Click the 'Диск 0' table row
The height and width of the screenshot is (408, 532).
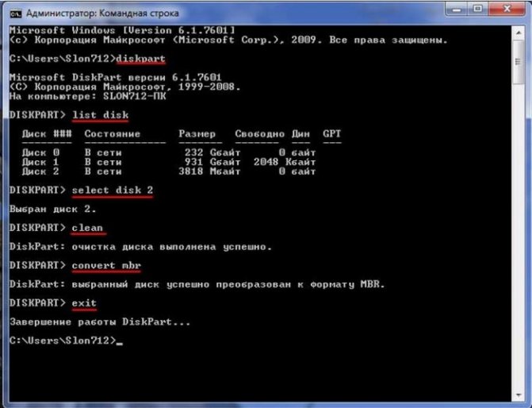(169, 152)
